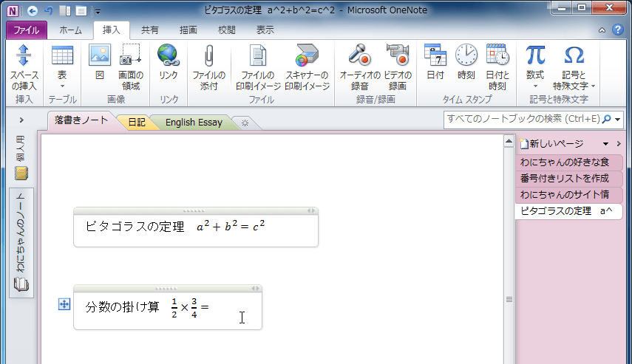Open the ファイル tab
The height and width of the screenshot is (364, 632).
tap(27, 30)
